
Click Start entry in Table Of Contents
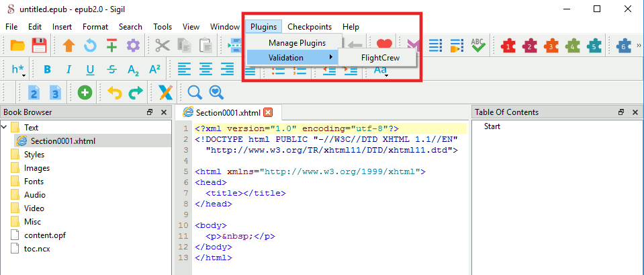tap(492, 126)
